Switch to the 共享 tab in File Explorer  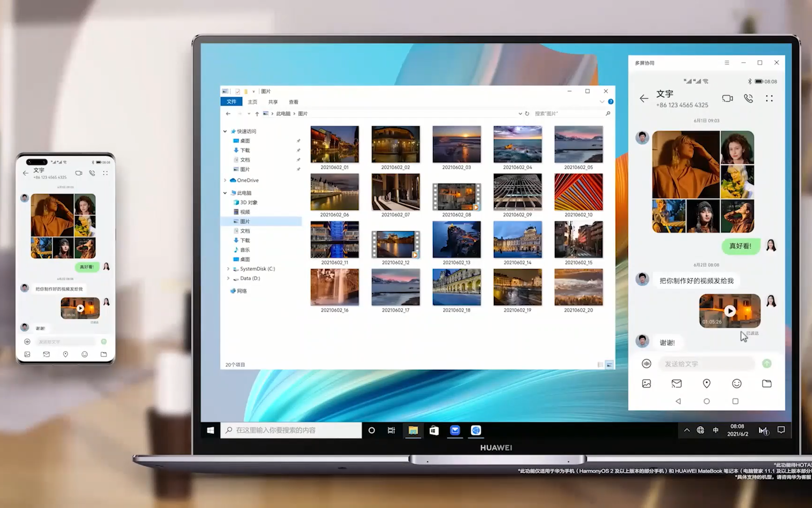tap(273, 102)
